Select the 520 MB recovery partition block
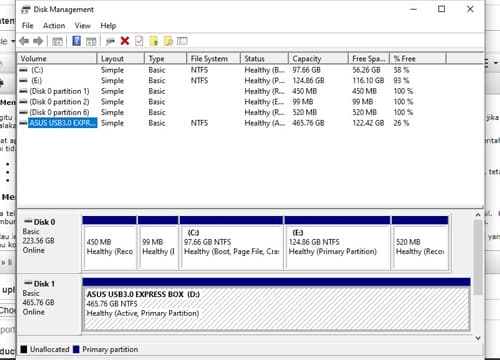This screenshot has width=500, height=360. pos(420,243)
